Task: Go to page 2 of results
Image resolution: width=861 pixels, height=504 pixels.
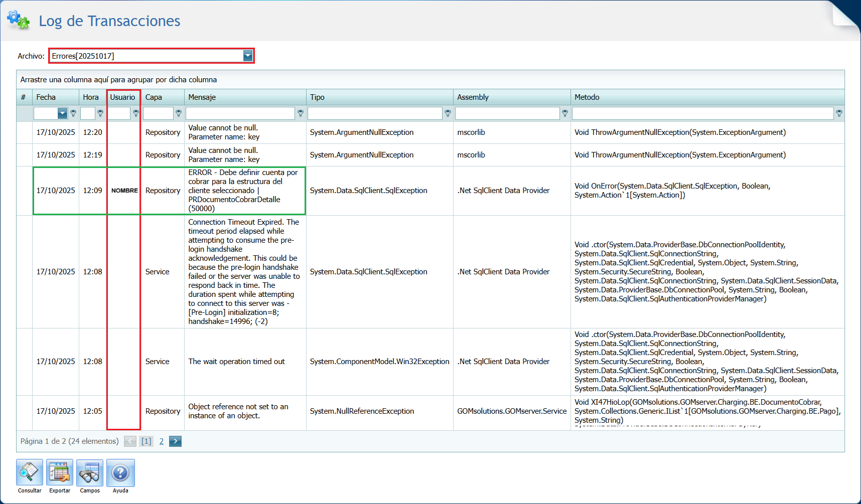Action: click(162, 441)
